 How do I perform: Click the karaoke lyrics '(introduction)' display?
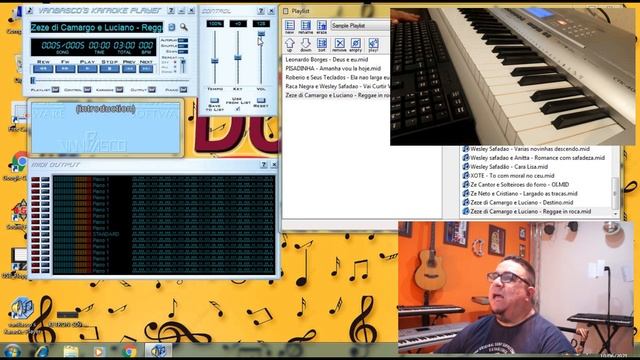(105, 109)
